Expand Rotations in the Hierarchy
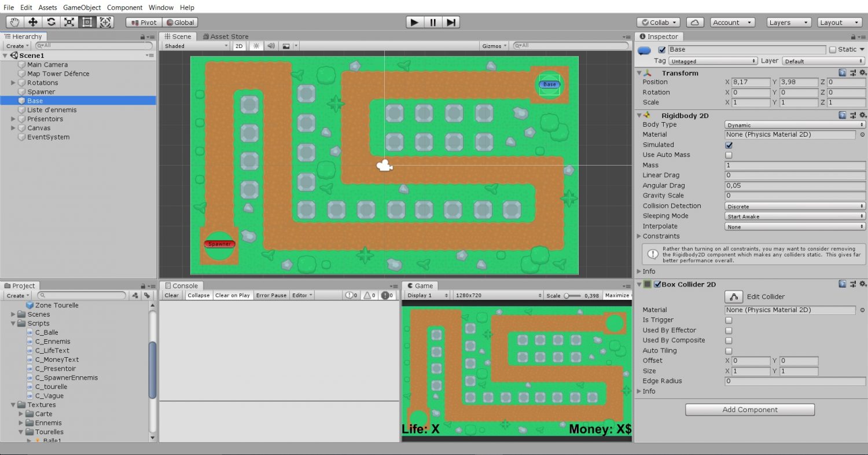The width and height of the screenshot is (868, 455). click(13, 83)
